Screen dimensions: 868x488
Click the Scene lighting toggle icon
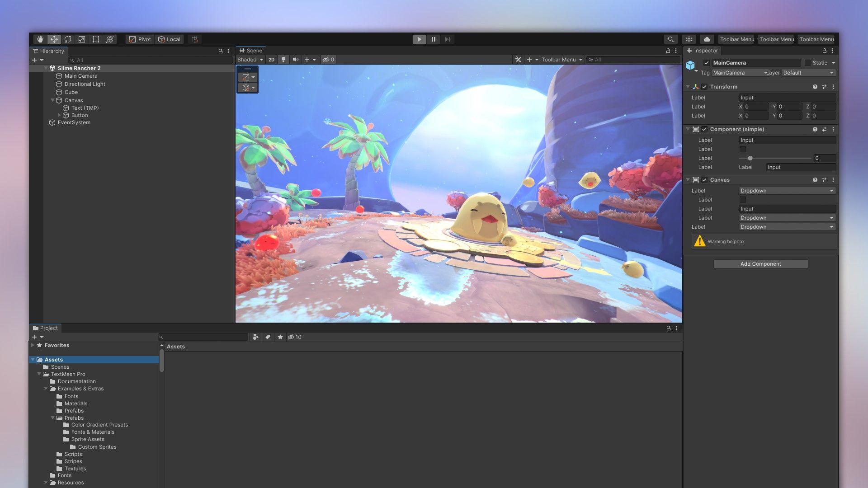[x=283, y=59]
